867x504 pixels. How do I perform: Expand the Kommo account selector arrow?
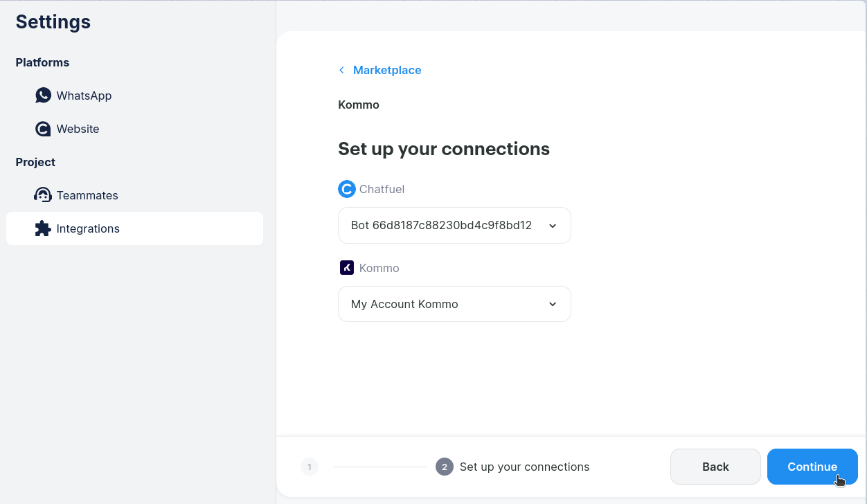pos(552,305)
